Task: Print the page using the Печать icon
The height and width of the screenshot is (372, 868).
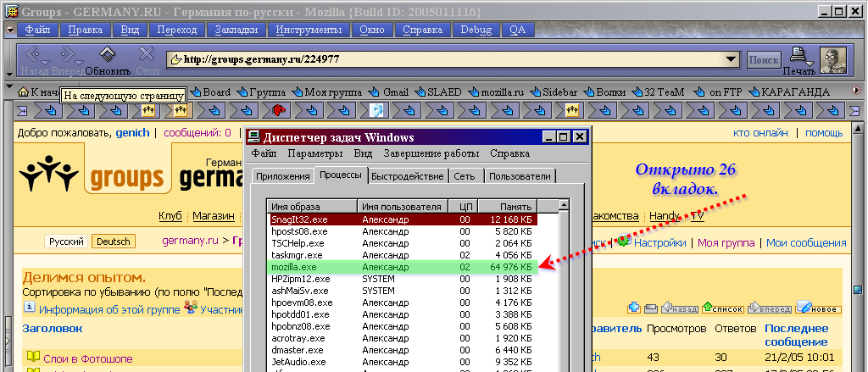Action: (796, 55)
